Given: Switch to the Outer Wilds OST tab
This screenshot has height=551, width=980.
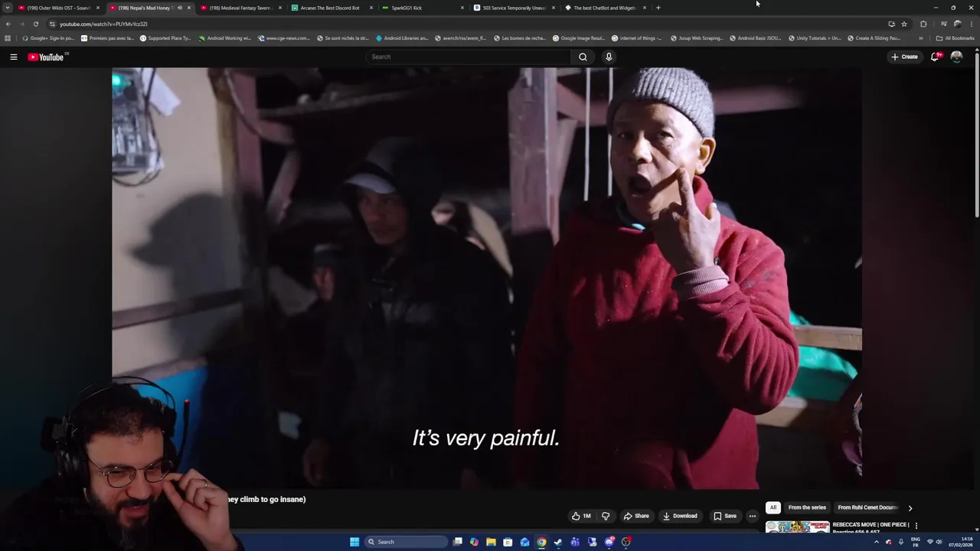Looking at the screenshot, I should click(60, 8).
